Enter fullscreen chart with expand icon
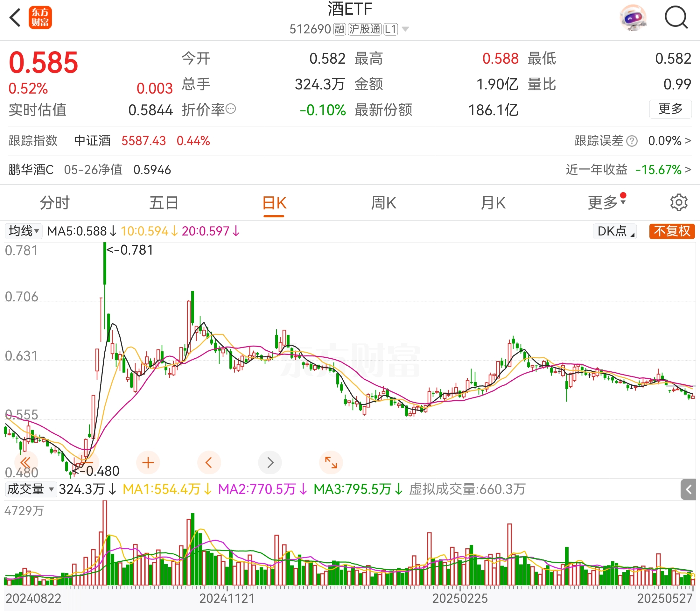 coord(331,462)
